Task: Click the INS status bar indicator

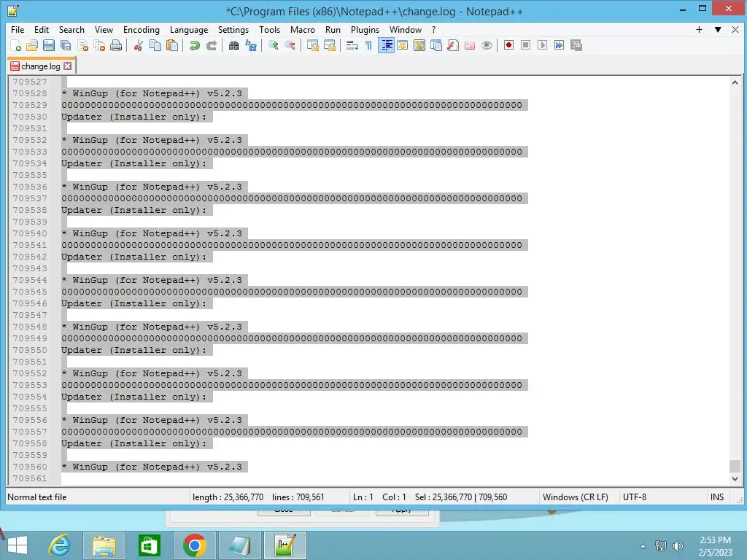Action: [x=717, y=497]
